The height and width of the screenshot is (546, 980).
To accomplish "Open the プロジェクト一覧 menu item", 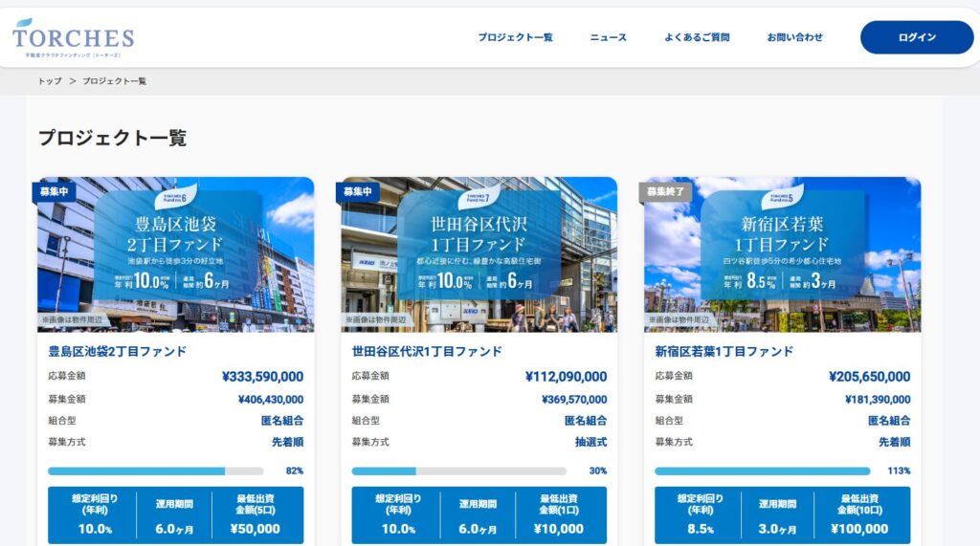I will pos(515,37).
